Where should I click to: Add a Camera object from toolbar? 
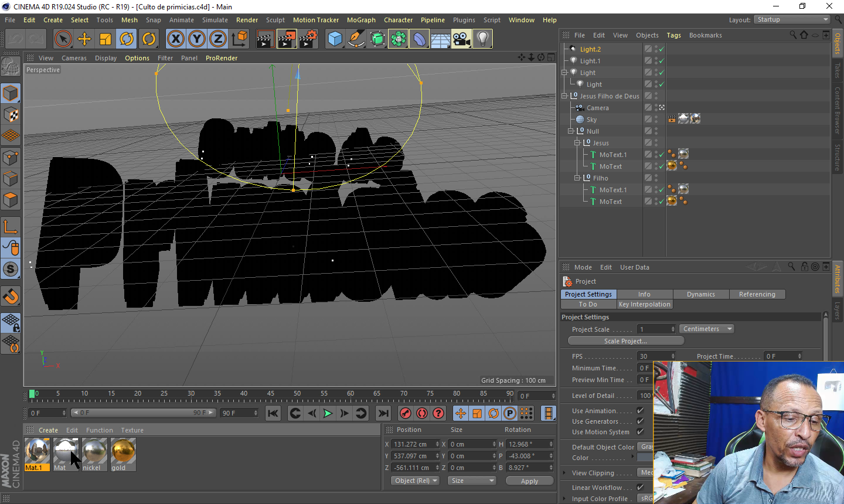(x=461, y=39)
